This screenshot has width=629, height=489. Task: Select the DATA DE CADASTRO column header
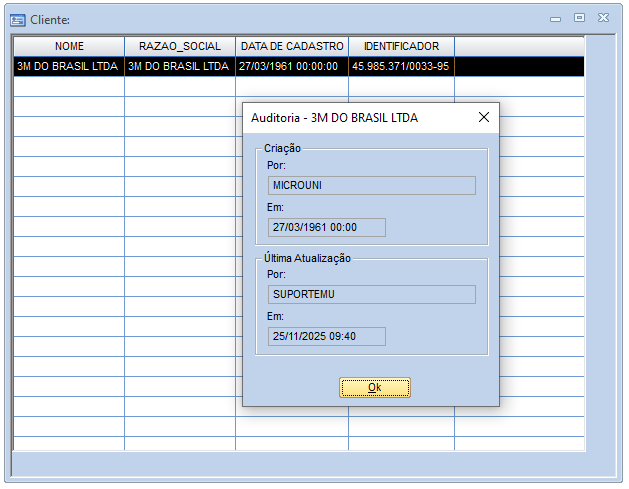click(x=292, y=46)
